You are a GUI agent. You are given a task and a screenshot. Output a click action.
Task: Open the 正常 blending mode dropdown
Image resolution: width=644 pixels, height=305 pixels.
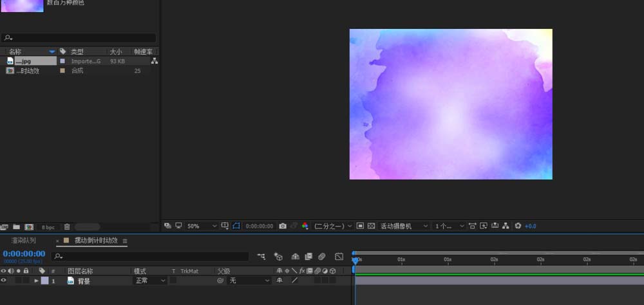pyautogui.click(x=150, y=281)
